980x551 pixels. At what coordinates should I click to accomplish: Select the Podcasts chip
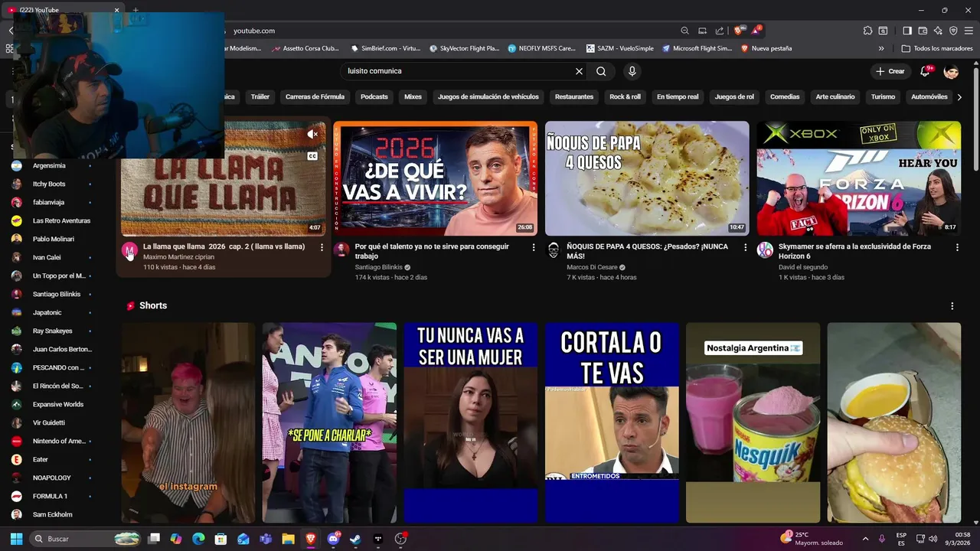click(x=374, y=97)
